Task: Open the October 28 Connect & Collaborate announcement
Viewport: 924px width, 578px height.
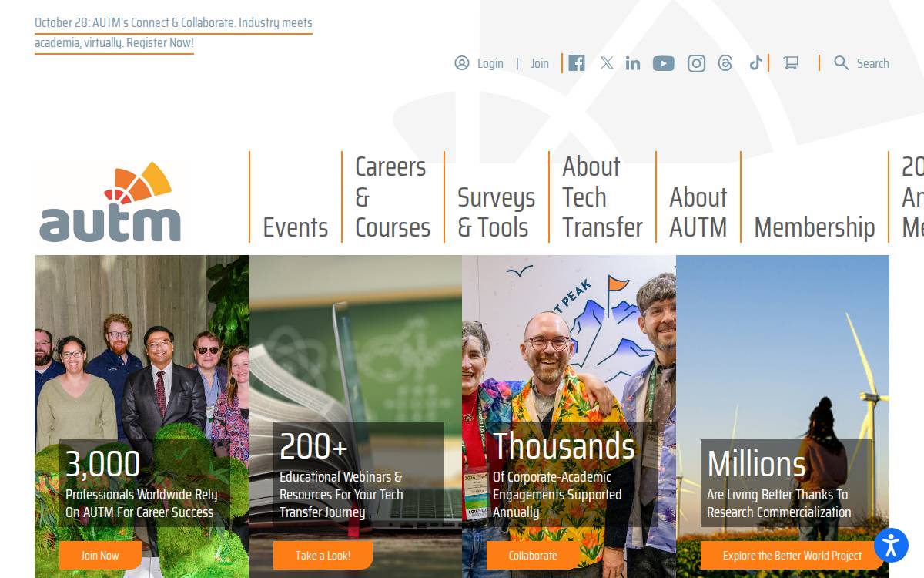Action: pos(173,33)
